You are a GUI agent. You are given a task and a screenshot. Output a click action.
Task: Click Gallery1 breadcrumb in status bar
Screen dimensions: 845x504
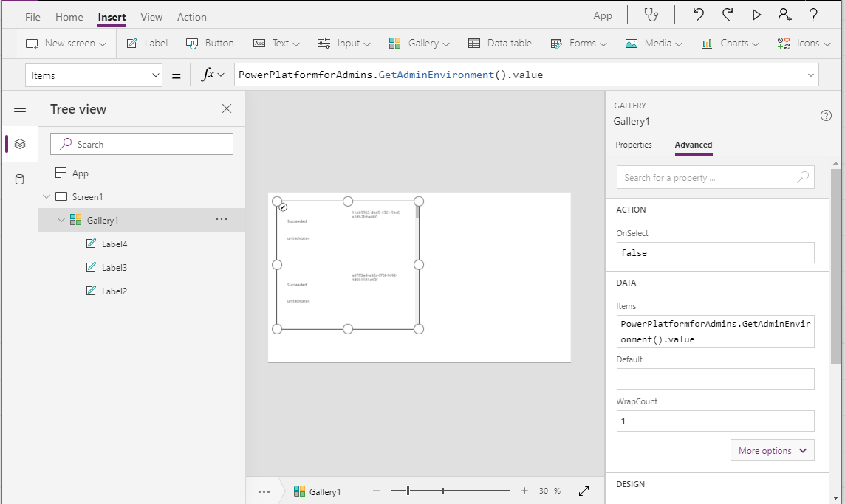tap(318, 491)
